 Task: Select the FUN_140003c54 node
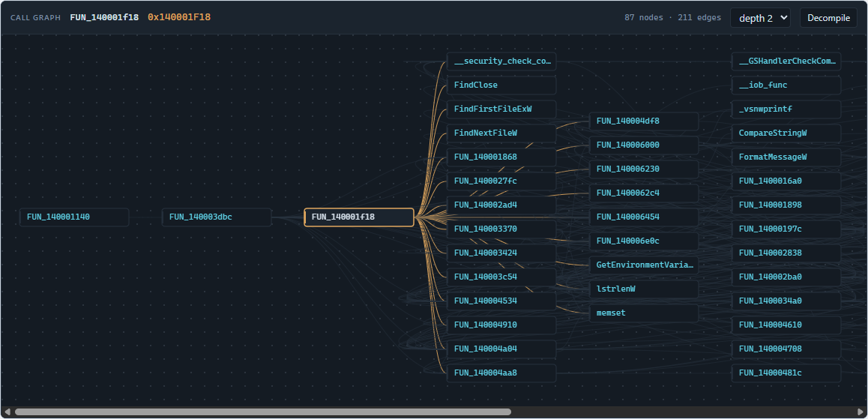[501, 277]
